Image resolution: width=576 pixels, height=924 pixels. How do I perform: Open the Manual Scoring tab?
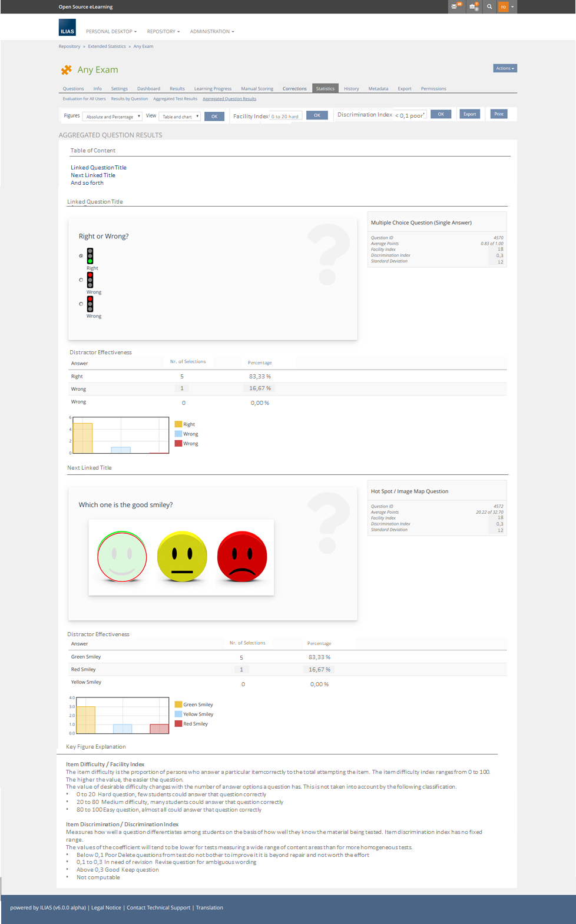(257, 88)
